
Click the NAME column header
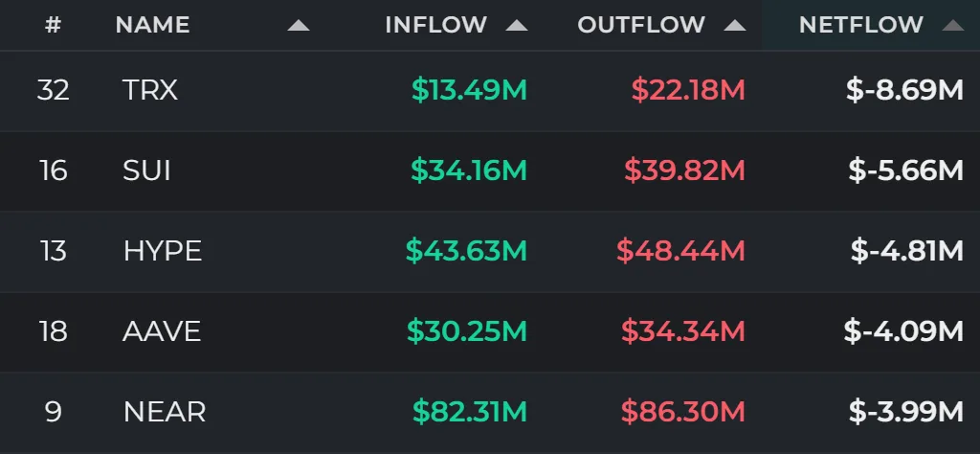(x=152, y=25)
